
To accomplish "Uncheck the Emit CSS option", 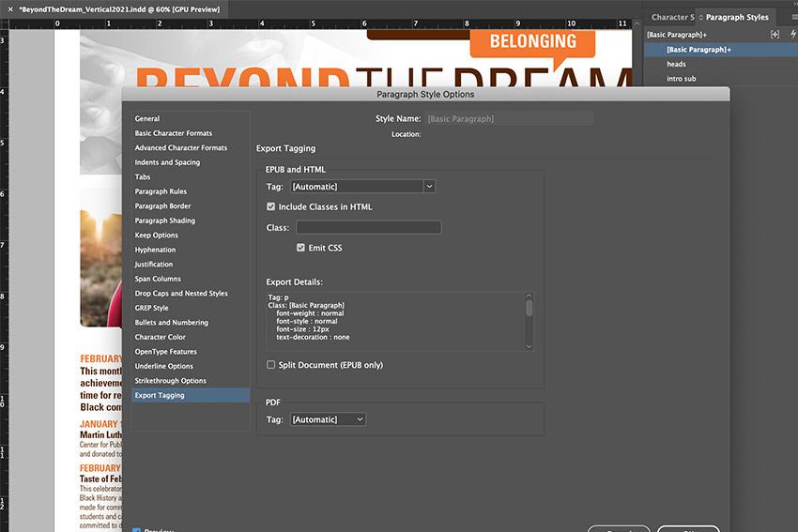I will [x=301, y=248].
